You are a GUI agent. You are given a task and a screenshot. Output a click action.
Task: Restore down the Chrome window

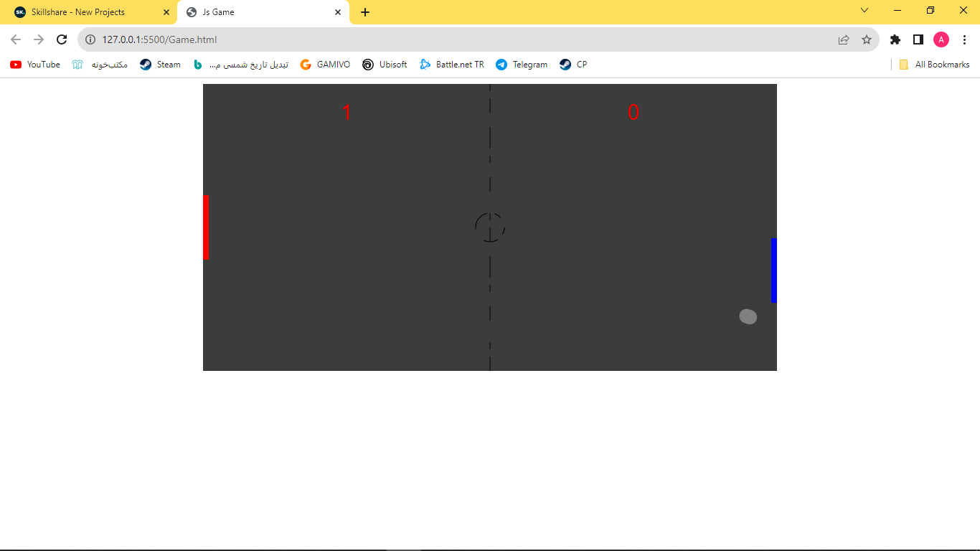[x=930, y=10]
